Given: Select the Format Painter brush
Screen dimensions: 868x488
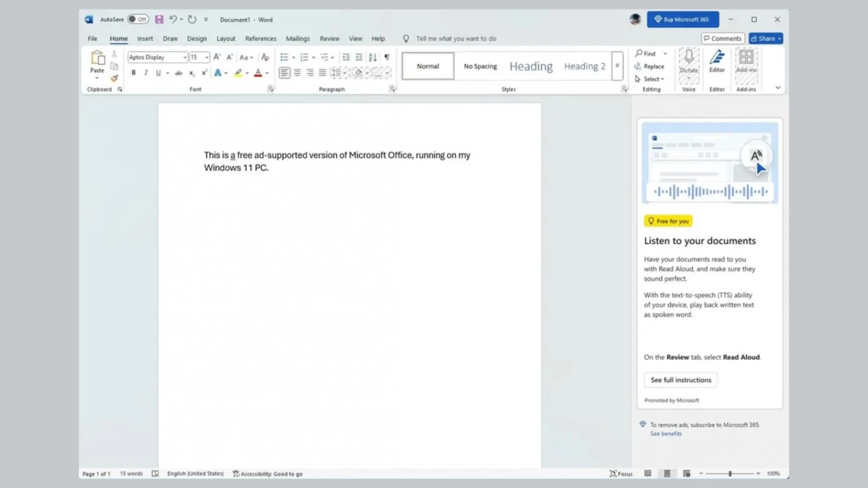Looking at the screenshot, I should pyautogui.click(x=114, y=79).
